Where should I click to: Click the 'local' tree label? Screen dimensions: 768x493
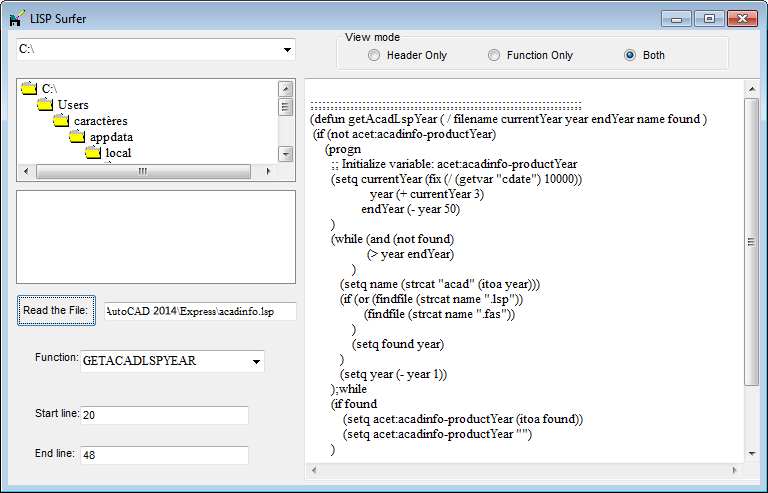point(118,153)
